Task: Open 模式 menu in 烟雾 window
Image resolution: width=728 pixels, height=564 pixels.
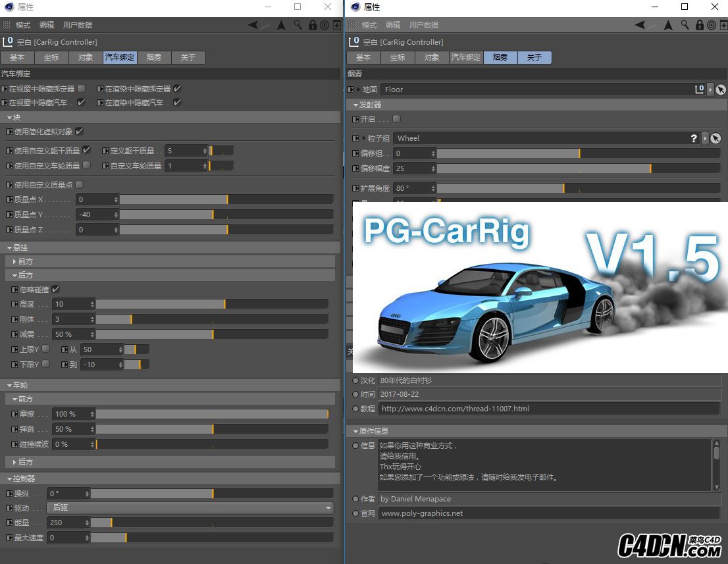Action: point(369,25)
